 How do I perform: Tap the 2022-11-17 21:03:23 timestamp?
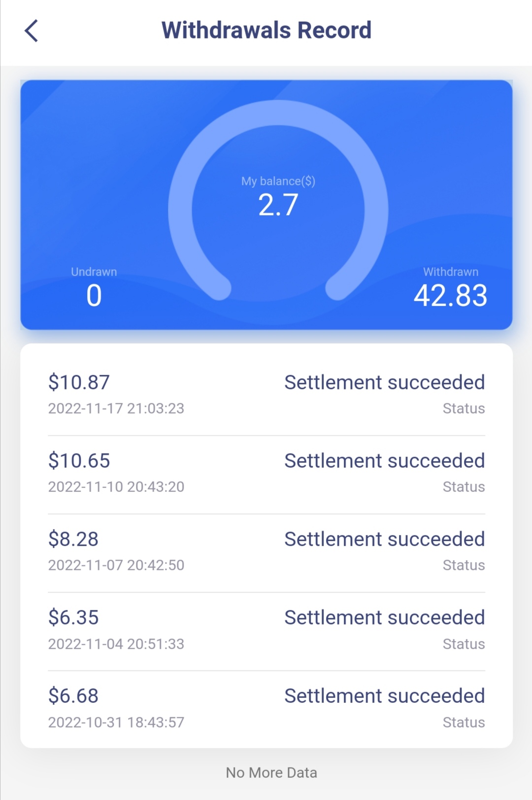pyautogui.click(x=116, y=409)
